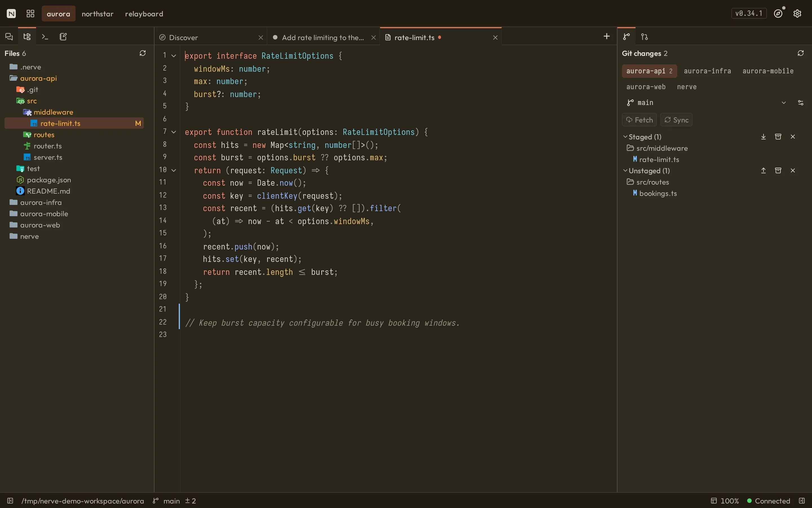812x508 pixels.
Task: Click the Fetch button
Action: [x=639, y=120]
